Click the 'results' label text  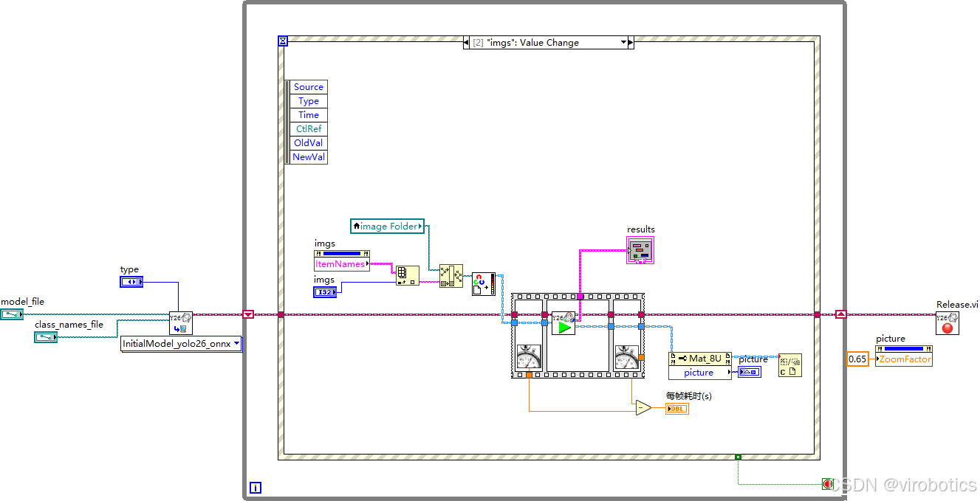pos(641,229)
